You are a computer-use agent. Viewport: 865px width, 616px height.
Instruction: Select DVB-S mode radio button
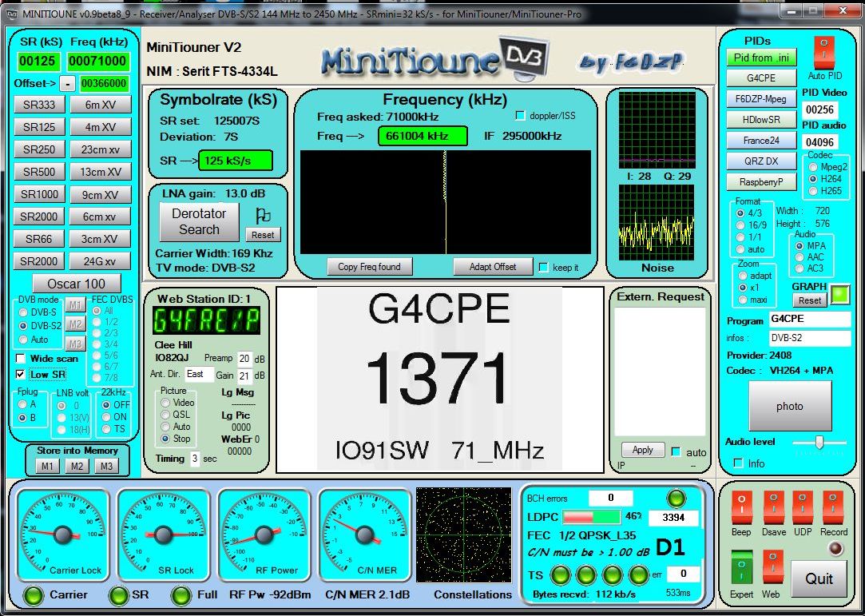(23, 312)
